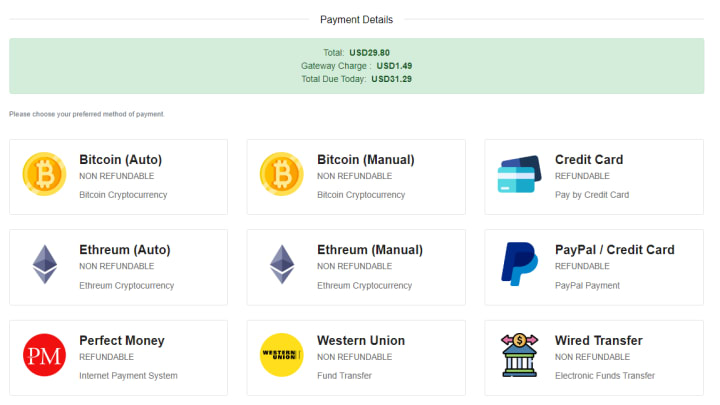Click the Ethreum (Manual) diamond icon
The image size is (720, 405).
282,265
